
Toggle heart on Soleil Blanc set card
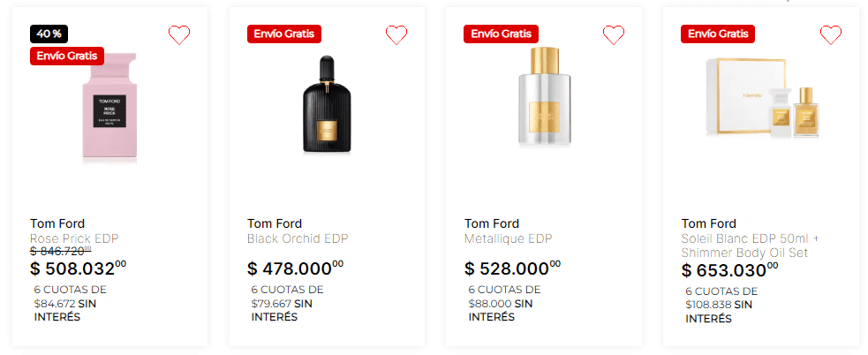click(x=831, y=35)
